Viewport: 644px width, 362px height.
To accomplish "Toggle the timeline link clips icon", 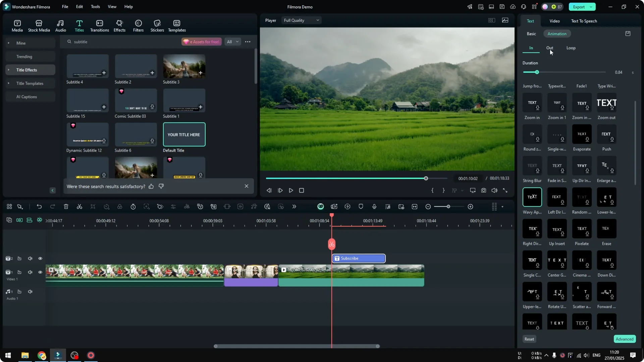I will coord(19,220).
